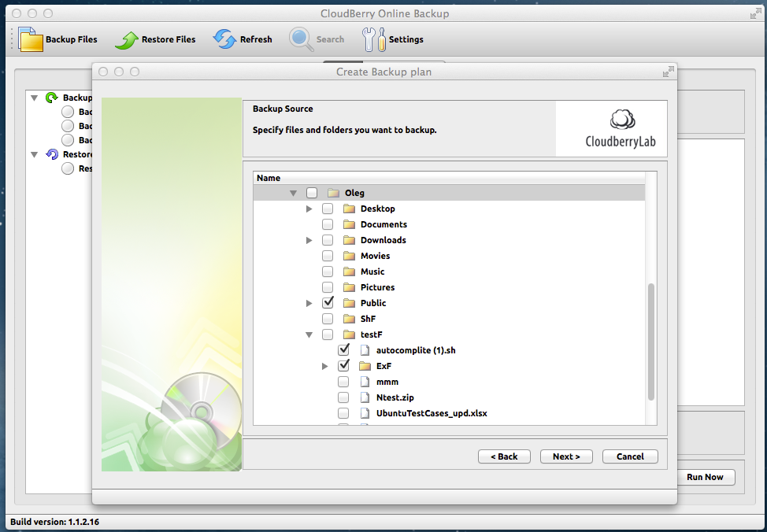This screenshot has width=767, height=532.
Task: Click the Pictures folder icon
Action: click(349, 287)
